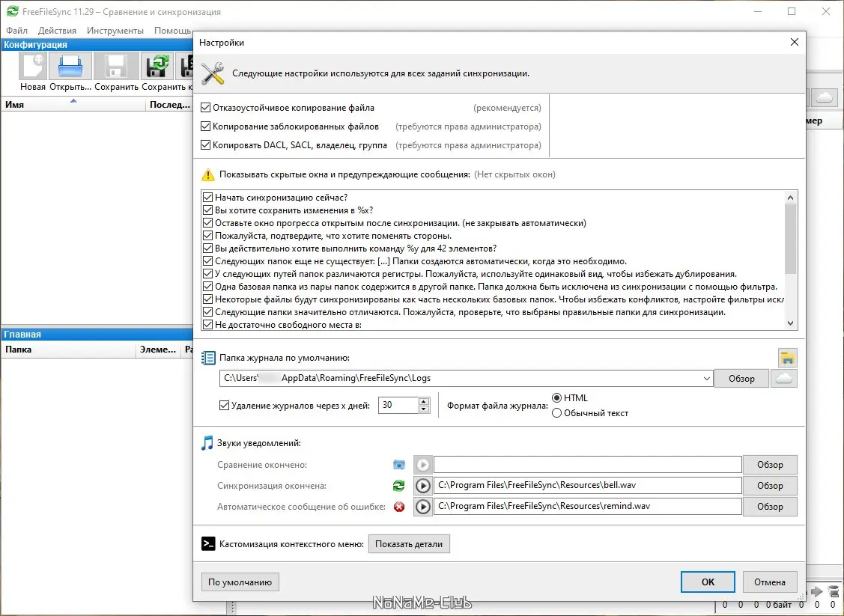Uncheck 'Следующих папок еще не существует' warning
Viewport: 844px width, 616px height.
[x=207, y=261]
